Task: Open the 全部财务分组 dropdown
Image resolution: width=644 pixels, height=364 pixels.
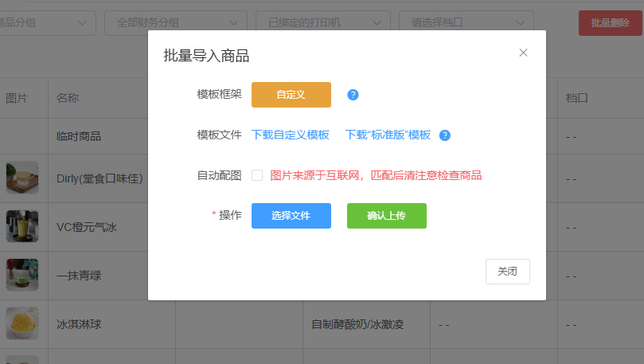Action: 176,23
